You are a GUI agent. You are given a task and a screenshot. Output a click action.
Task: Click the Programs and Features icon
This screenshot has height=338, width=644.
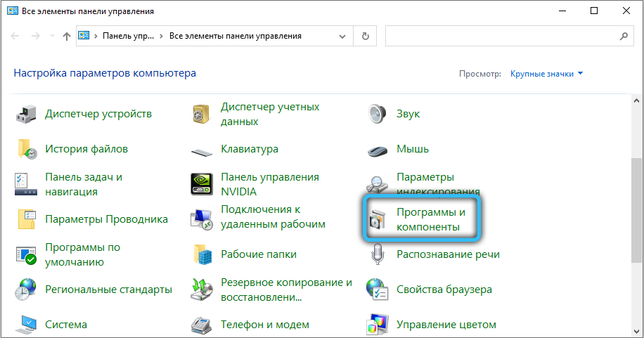click(x=378, y=219)
